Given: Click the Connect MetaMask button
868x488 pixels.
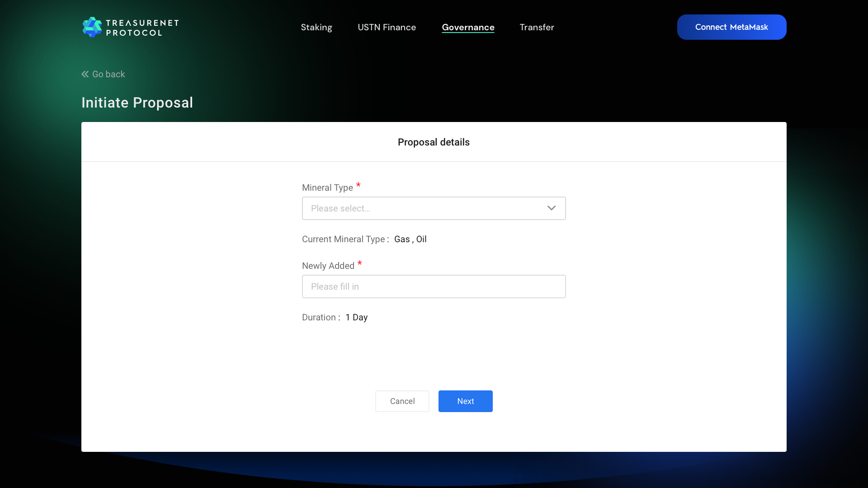Looking at the screenshot, I should 731,27.
